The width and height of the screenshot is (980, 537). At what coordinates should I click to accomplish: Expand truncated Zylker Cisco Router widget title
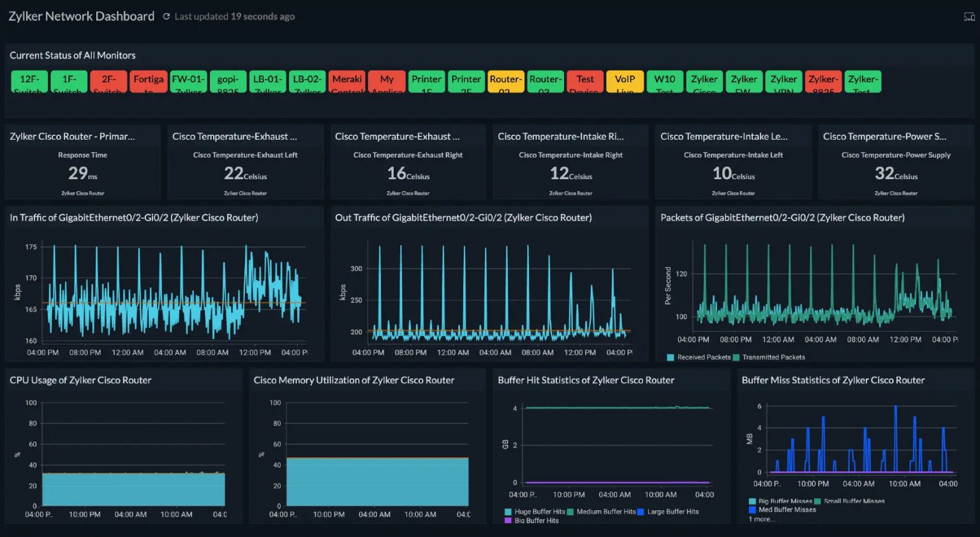73,136
